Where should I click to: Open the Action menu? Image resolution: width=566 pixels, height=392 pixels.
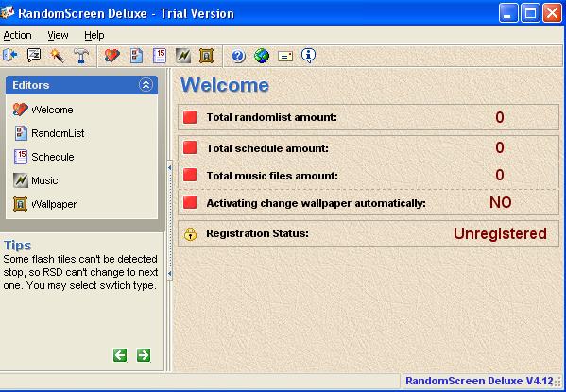tap(17, 35)
